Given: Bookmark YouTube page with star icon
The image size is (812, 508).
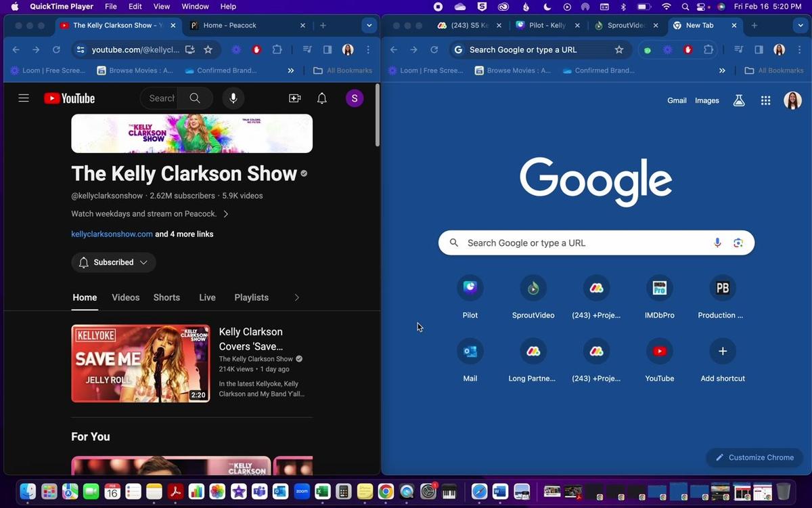Looking at the screenshot, I should (208, 49).
